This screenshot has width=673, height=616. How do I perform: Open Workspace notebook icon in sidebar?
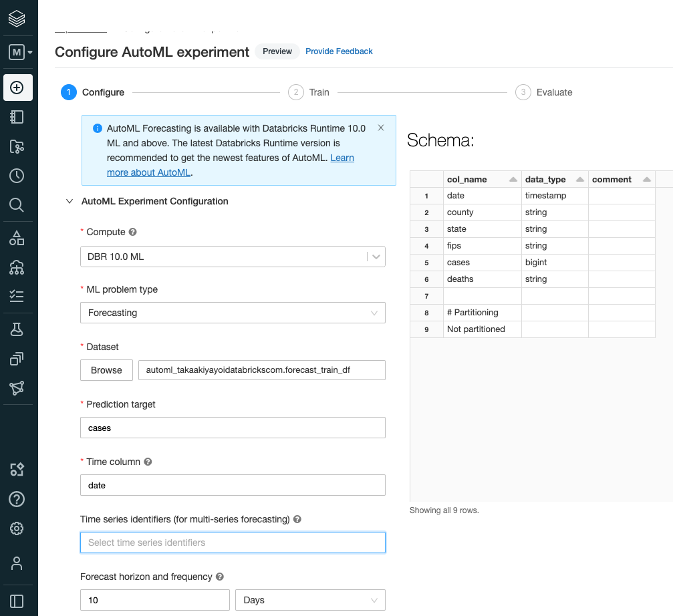(17, 117)
